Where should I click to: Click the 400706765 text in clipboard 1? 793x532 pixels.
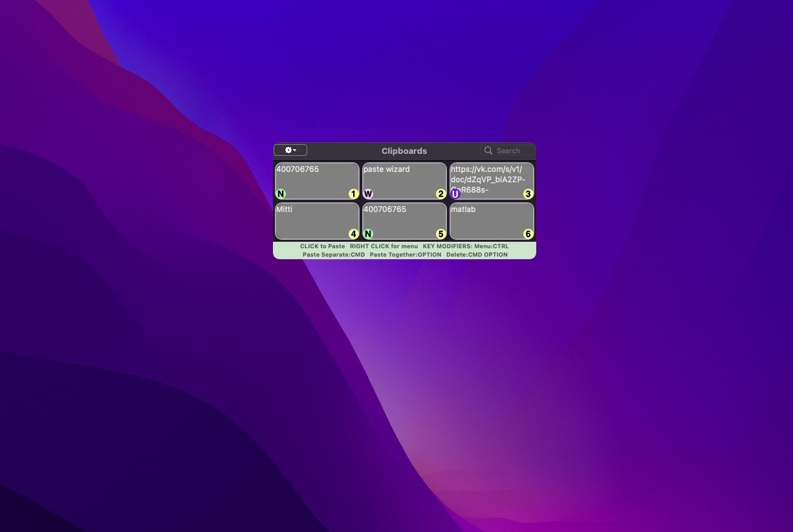pyautogui.click(x=298, y=169)
